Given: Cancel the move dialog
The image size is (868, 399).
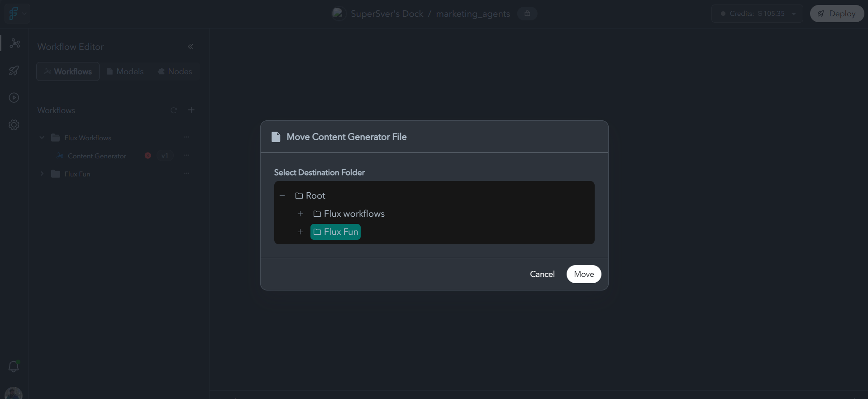Looking at the screenshot, I should [542, 274].
